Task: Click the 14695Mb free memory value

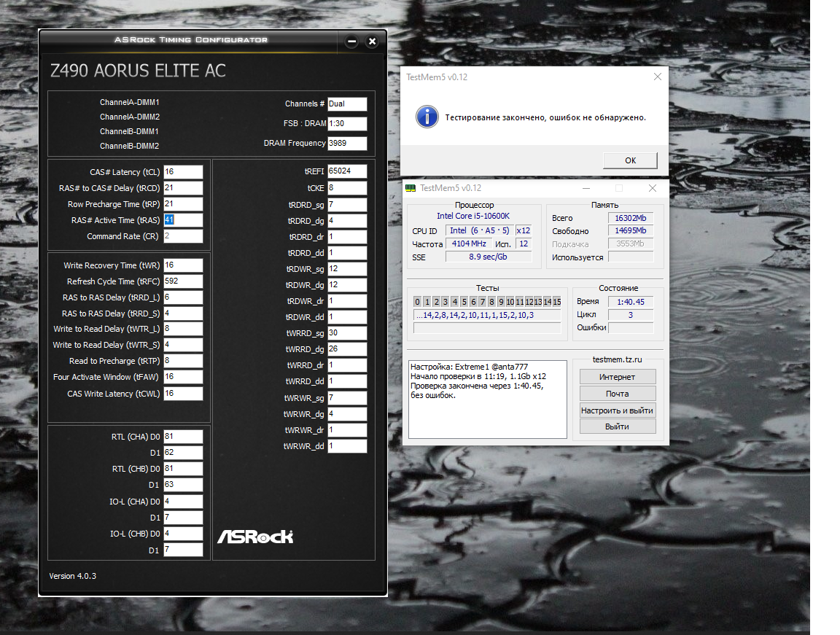Action: click(631, 231)
